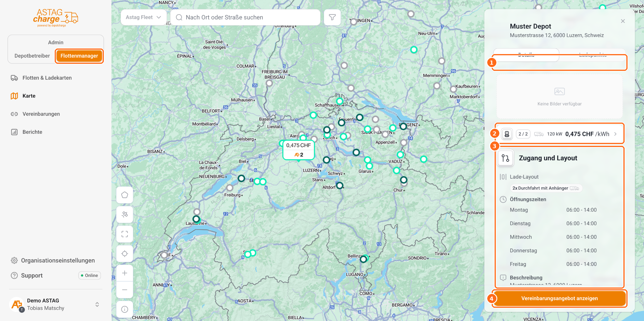Click the filter funnel icon beside search
This screenshot has width=644, height=321.
click(332, 17)
